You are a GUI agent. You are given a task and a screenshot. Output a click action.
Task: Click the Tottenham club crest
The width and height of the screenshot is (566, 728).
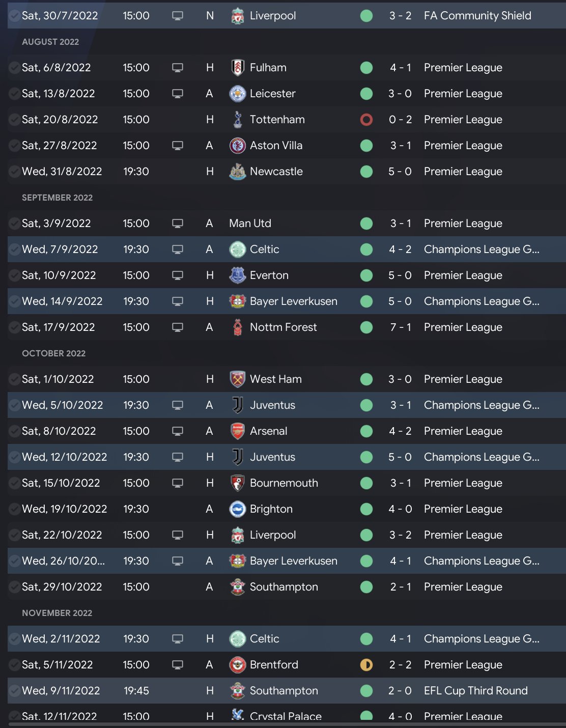(x=237, y=120)
